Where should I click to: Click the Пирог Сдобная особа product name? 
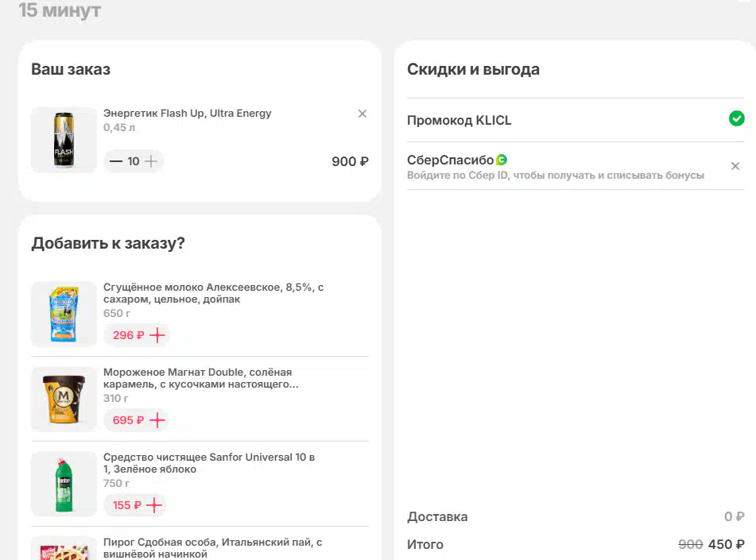click(212, 548)
